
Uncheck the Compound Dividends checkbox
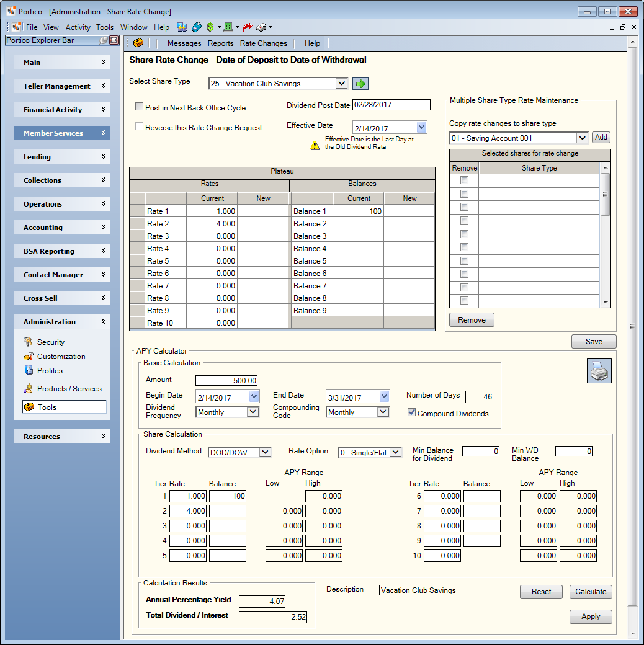[x=411, y=412]
